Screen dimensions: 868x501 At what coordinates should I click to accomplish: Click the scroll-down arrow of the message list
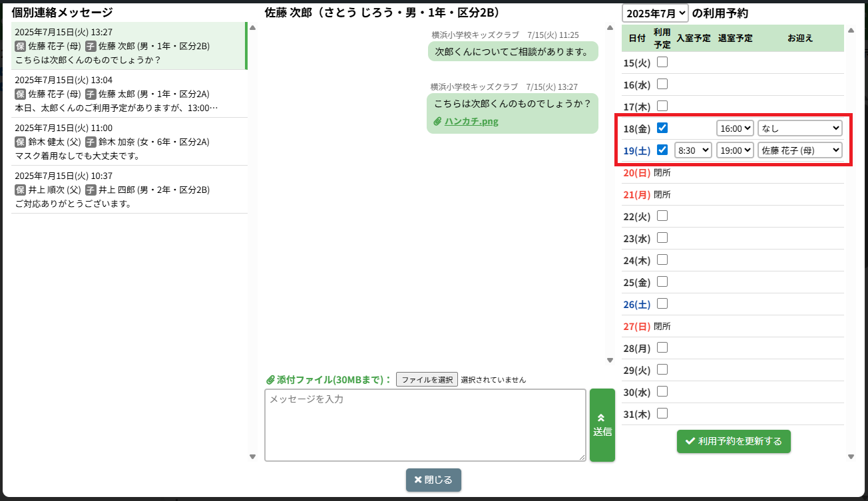[x=252, y=456]
